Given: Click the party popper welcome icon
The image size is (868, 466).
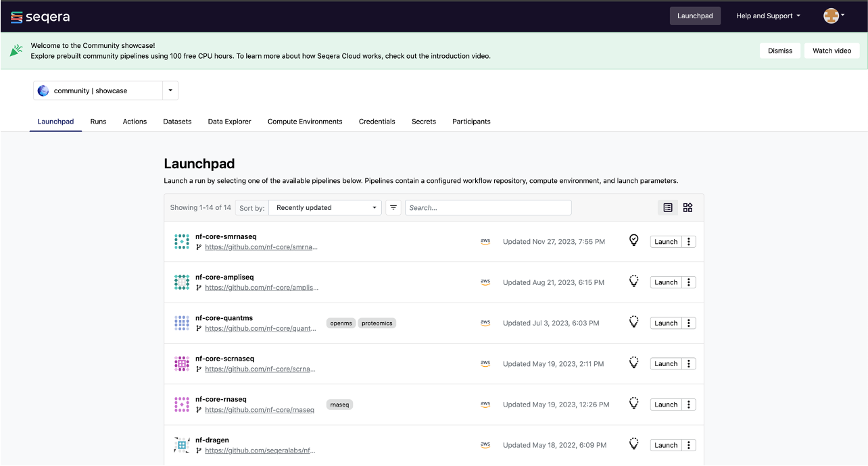Looking at the screenshot, I should (16, 51).
